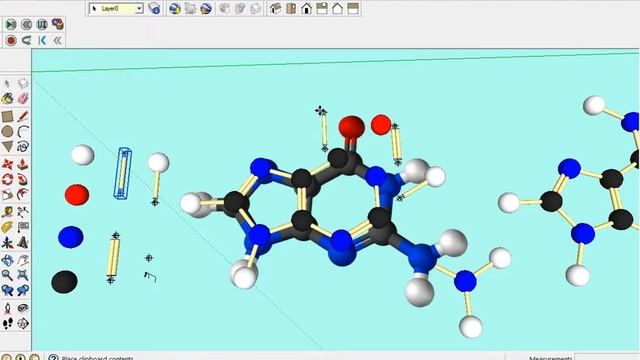This screenshot has width=640, height=360.
Task: Click the red record button
Action: [11, 40]
